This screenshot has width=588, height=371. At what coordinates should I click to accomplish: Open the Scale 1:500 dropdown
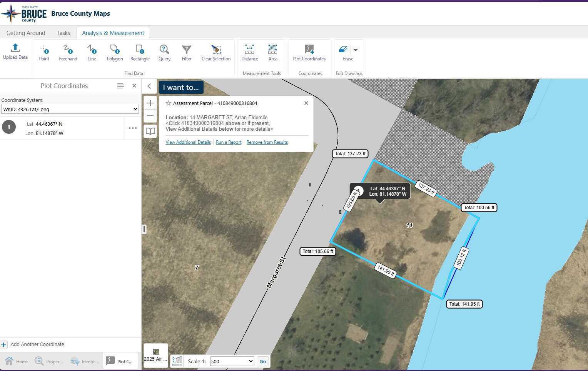[232, 361]
